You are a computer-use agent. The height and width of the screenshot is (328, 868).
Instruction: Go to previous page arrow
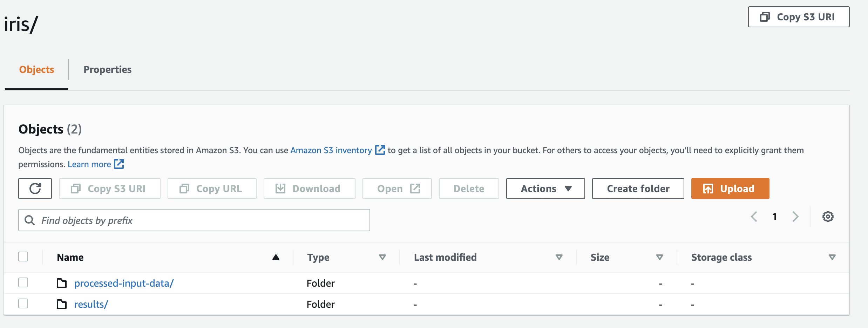(x=754, y=217)
